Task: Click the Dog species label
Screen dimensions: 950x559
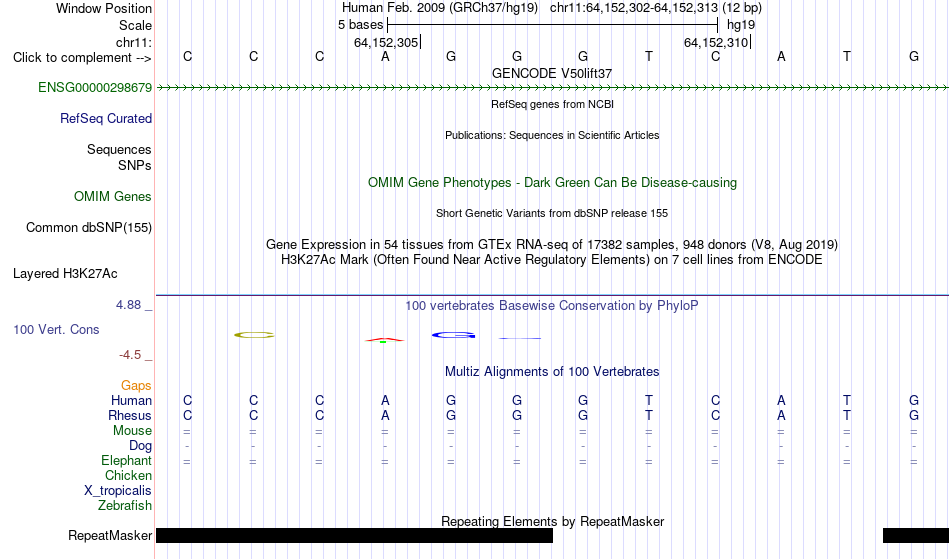Action: tap(140, 446)
